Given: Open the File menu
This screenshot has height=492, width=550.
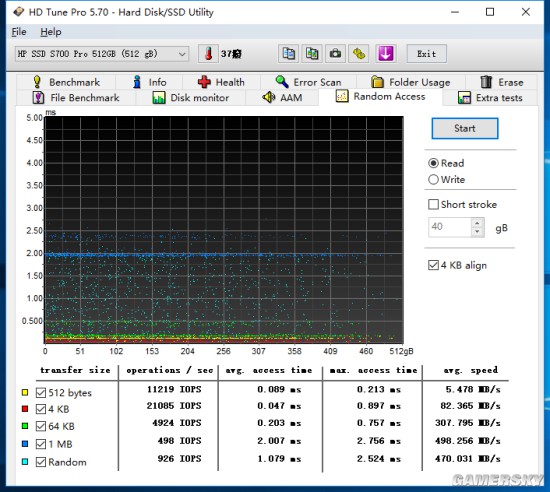Looking at the screenshot, I should click(19, 32).
